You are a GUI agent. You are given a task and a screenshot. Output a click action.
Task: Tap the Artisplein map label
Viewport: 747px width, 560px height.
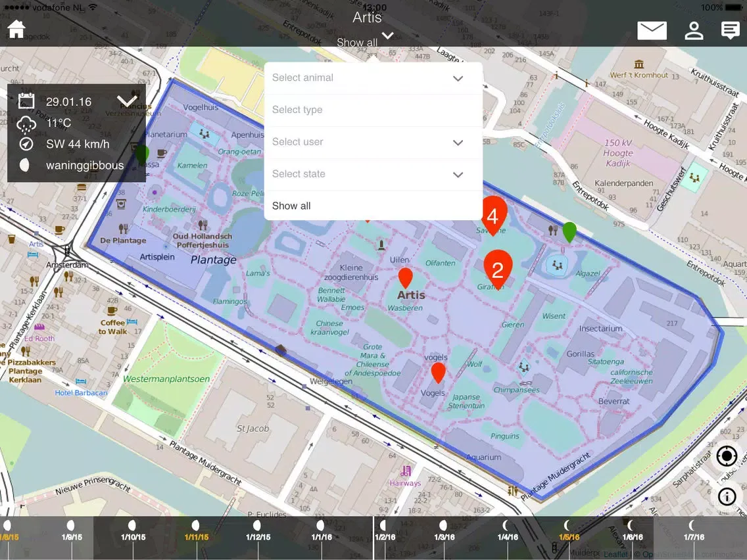[157, 256]
